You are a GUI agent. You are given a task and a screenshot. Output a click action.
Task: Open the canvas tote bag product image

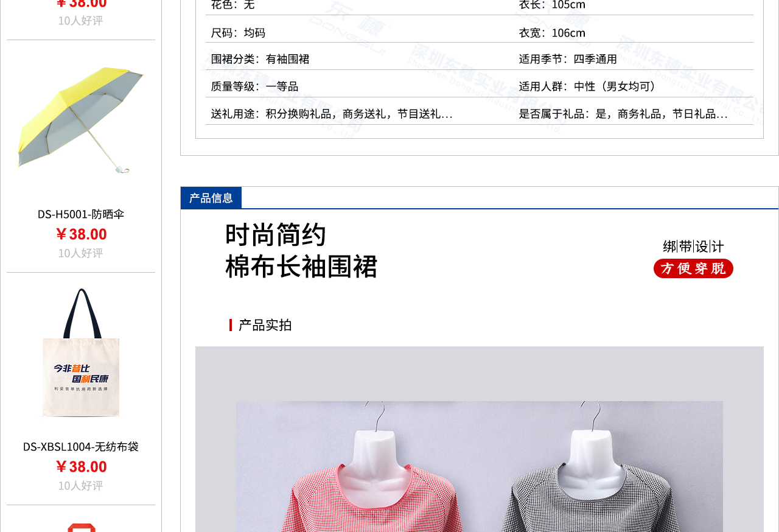point(81,353)
